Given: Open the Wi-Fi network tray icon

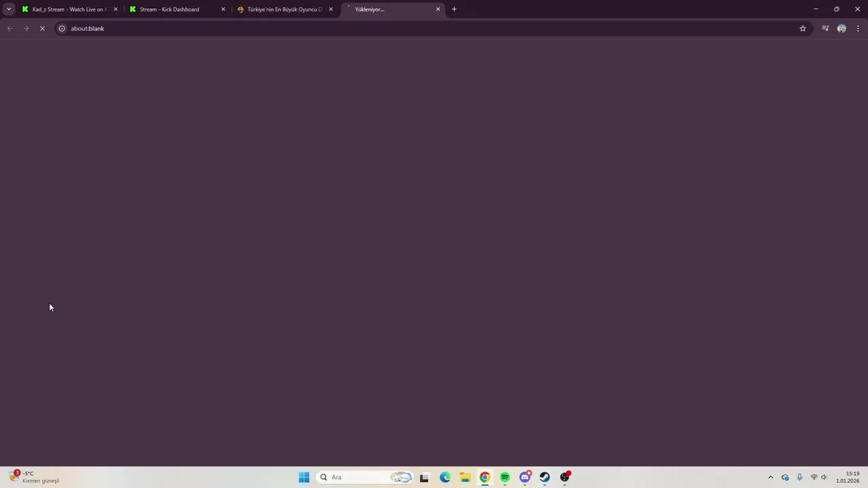Looking at the screenshot, I should (814, 477).
